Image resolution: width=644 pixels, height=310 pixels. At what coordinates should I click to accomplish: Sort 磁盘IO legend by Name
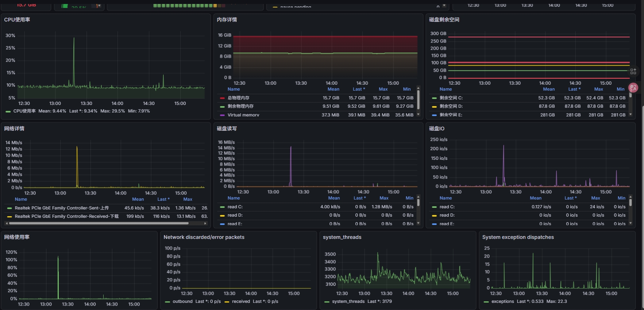446,198
